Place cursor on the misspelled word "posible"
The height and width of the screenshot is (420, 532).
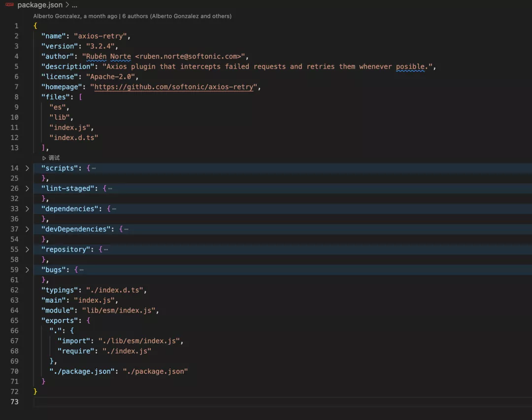[410, 67]
